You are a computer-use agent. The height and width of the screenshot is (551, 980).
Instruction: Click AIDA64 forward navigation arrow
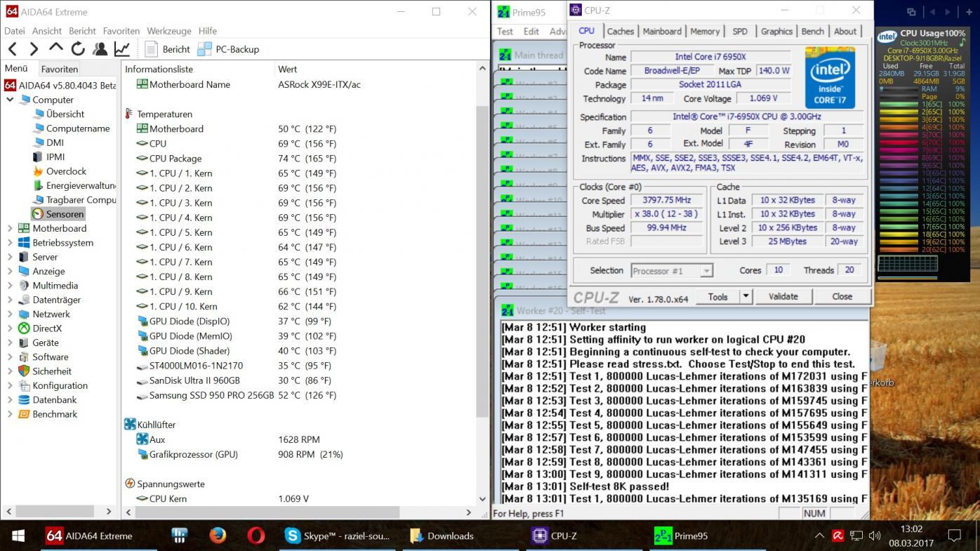coord(33,48)
